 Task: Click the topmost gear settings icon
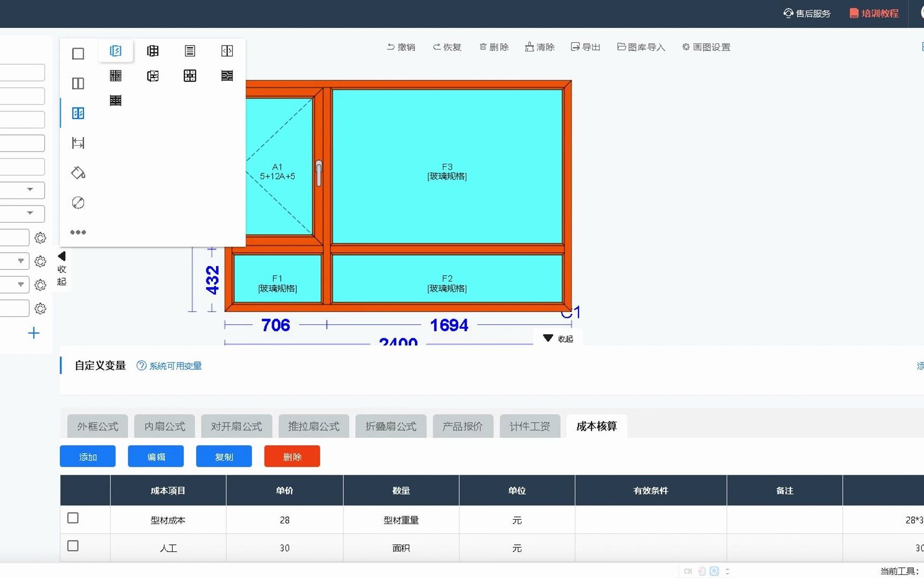coord(40,238)
